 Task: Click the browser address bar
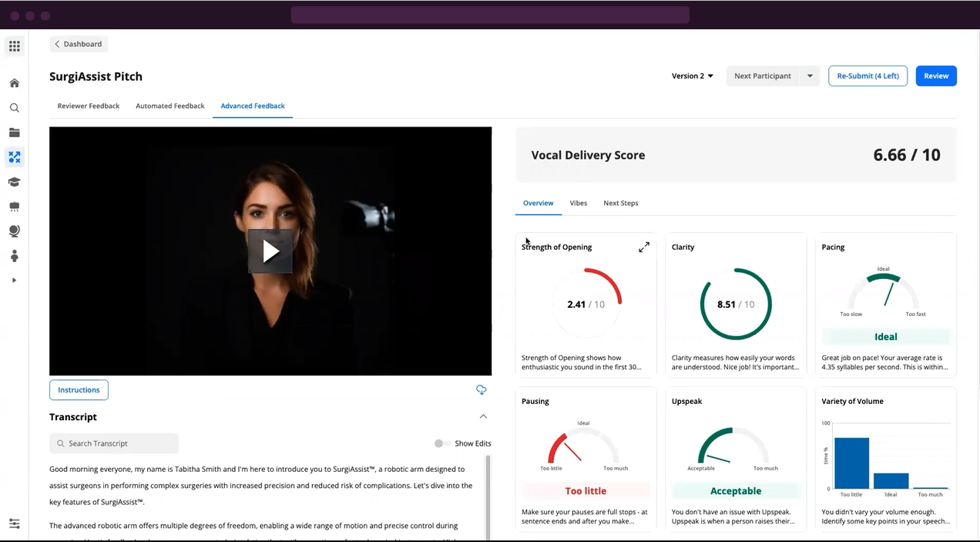(490, 15)
